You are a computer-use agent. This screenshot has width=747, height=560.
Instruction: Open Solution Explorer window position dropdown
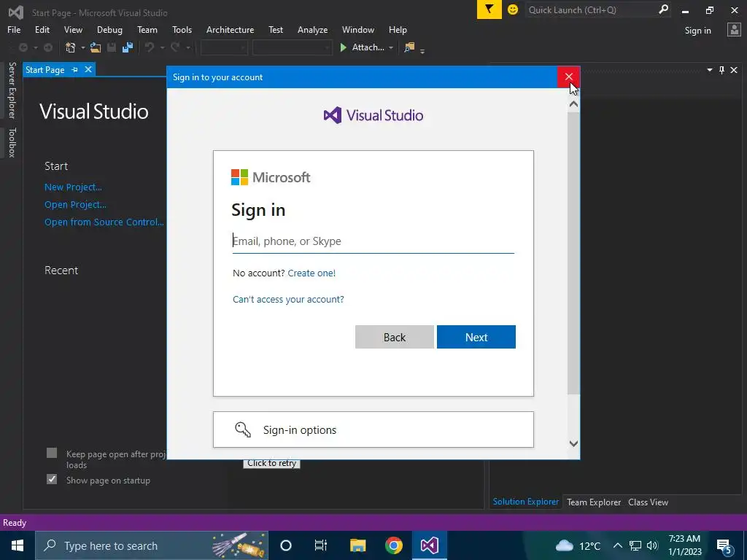[709, 70]
